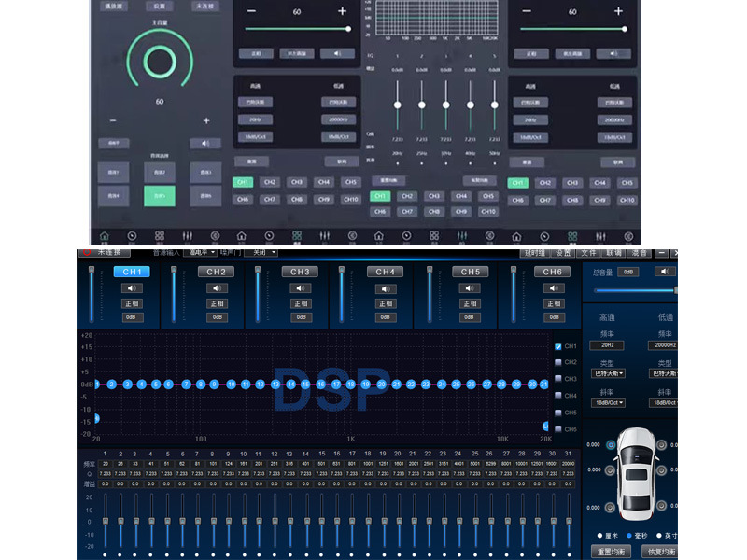Select the highlighted front-left car speaker
This screenshot has width=747, height=560.
coord(611,445)
